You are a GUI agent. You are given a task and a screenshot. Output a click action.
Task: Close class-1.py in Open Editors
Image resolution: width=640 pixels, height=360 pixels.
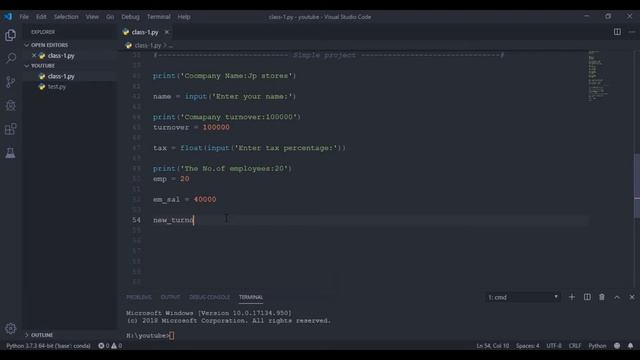point(34,55)
